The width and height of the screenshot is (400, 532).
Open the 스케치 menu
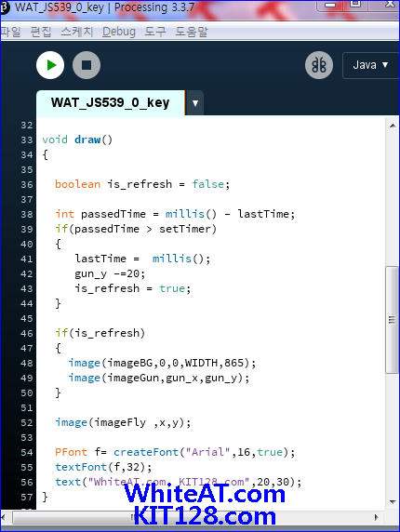pos(76,32)
